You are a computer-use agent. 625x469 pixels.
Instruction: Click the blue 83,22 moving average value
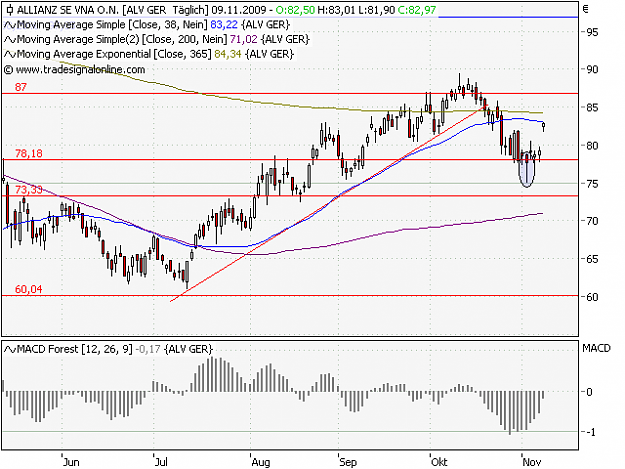point(224,25)
